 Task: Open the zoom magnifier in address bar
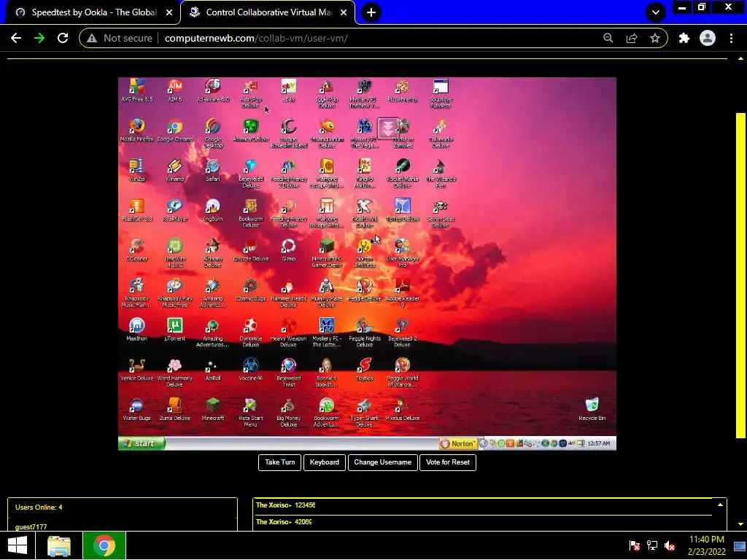(x=608, y=38)
